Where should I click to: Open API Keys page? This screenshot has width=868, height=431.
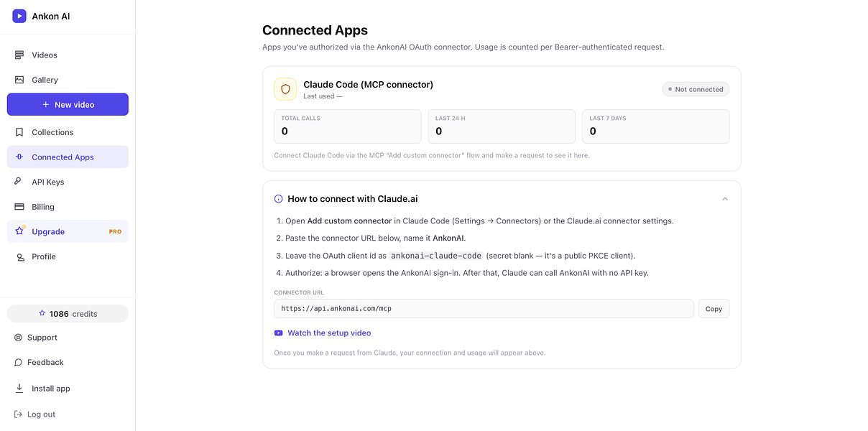click(x=68, y=182)
